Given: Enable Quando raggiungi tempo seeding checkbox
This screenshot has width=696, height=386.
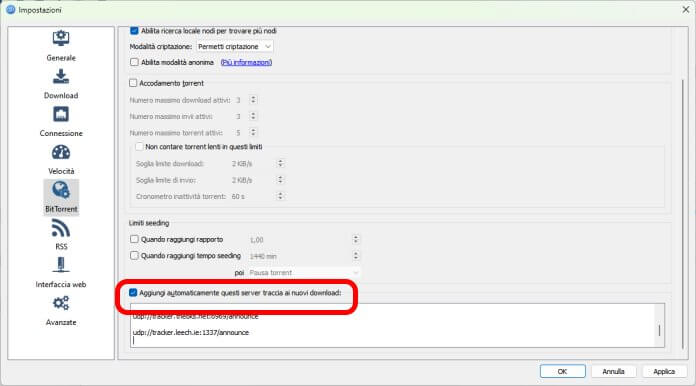Looking at the screenshot, I should tap(134, 256).
